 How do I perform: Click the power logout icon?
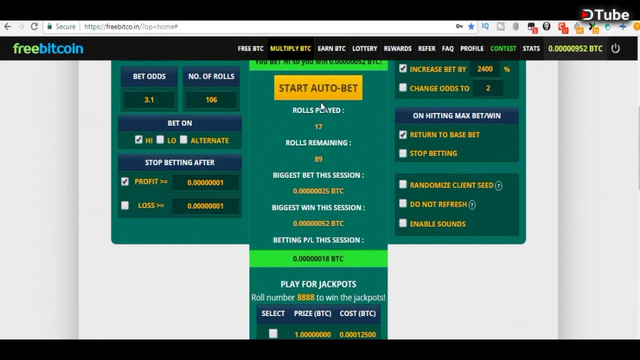pyautogui.click(x=616, y=48)
